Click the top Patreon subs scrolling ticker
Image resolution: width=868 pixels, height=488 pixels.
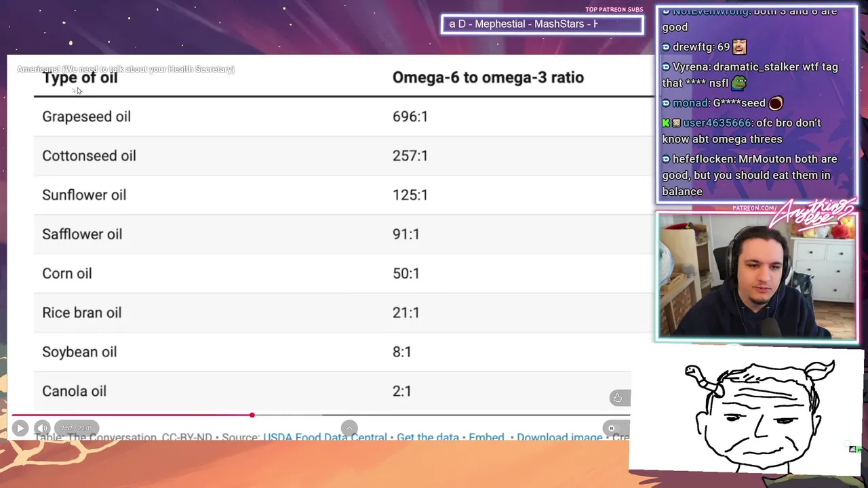coord(542,24)
